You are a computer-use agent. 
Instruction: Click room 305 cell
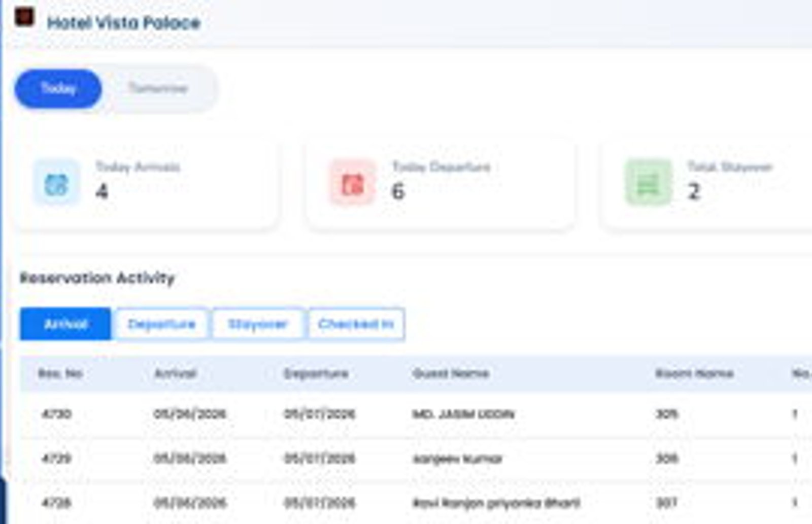pyautogui.click(x=666, y=414)
